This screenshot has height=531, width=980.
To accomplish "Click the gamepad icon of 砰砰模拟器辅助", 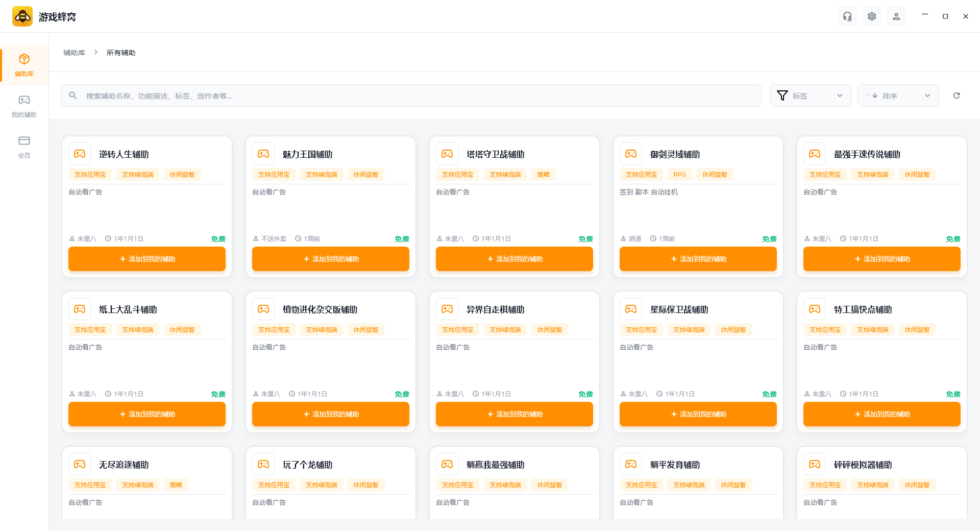I will click(x=815, y=464).
